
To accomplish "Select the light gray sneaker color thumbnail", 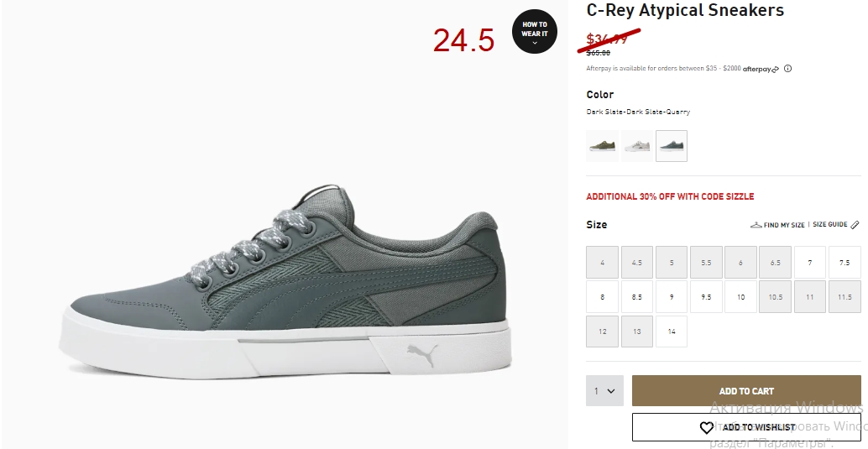I will 636,146.
